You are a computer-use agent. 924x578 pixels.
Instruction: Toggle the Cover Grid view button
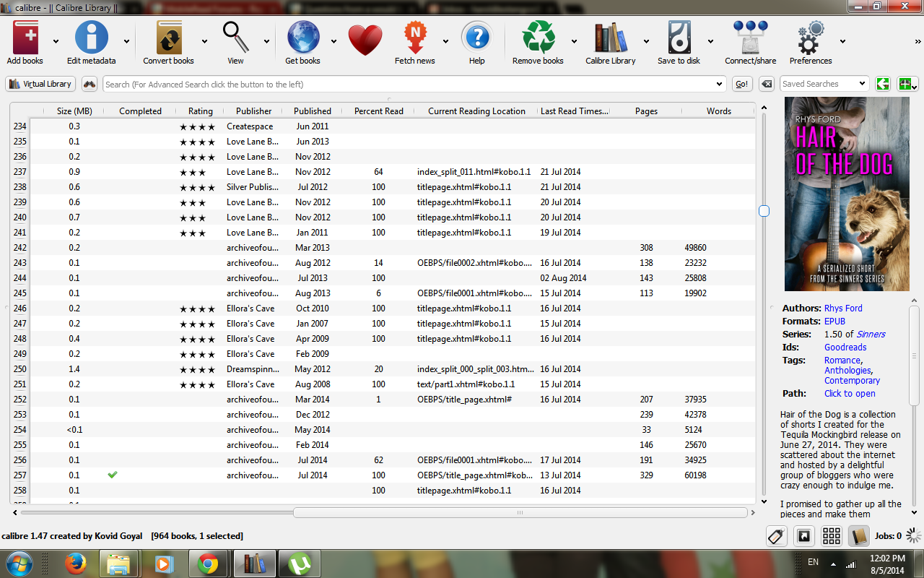click(831, 535)
